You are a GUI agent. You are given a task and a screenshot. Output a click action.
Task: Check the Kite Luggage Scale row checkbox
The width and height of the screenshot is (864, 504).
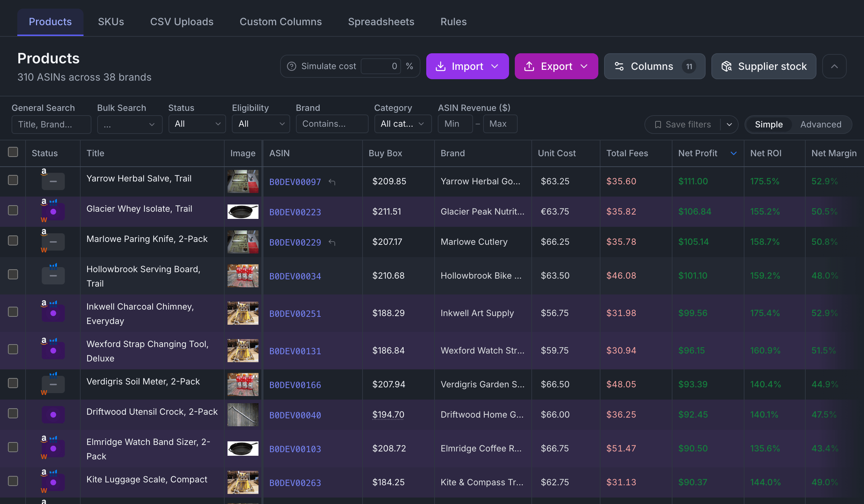click(x=13, y=481)
